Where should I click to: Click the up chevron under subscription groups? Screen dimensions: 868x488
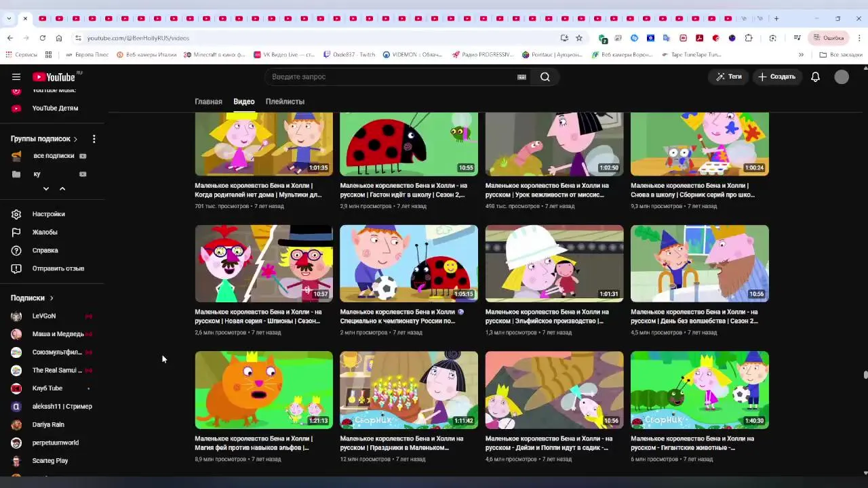click(62, 189)
